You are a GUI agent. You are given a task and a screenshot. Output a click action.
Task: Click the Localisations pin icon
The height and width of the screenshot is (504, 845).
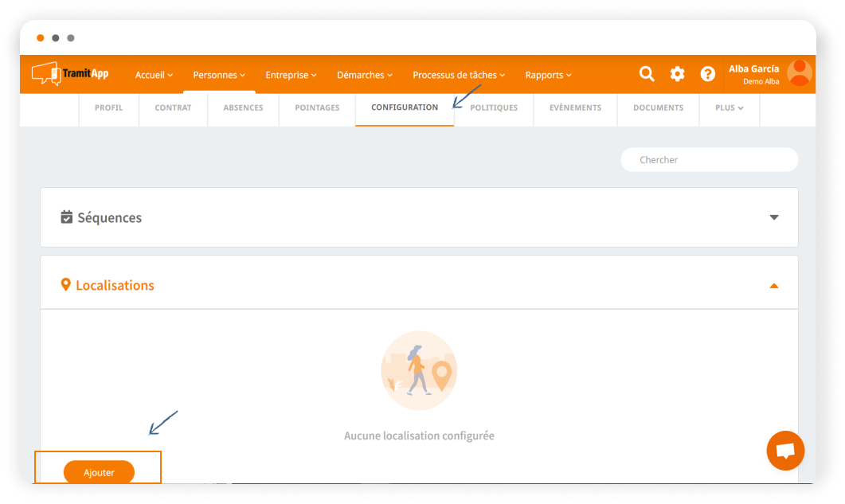(x=66, y=284)
